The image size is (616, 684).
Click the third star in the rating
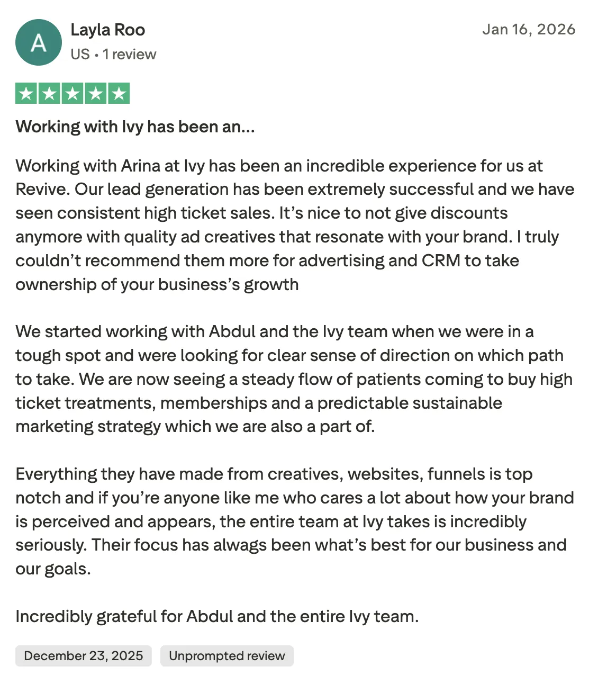pos(73,94)
